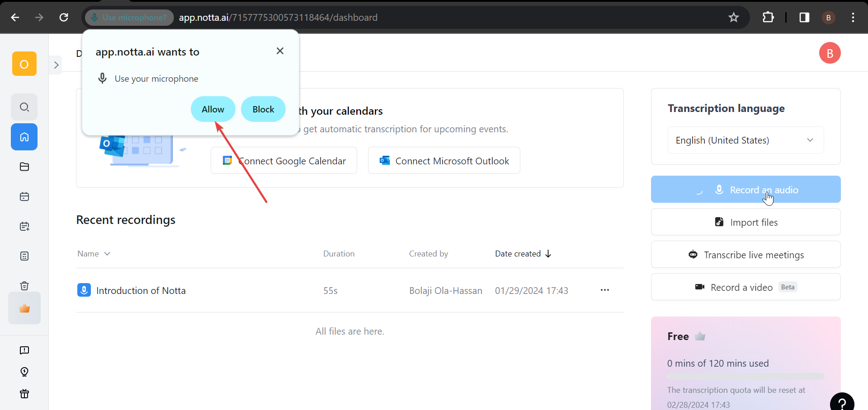
Task: Click the 55s duration cell
Action: point(330,291)
